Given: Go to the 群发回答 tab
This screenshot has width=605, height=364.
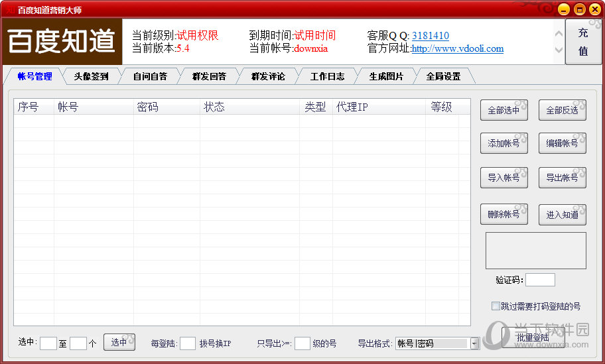Looking at the screenshot, I should coord(209,76).
